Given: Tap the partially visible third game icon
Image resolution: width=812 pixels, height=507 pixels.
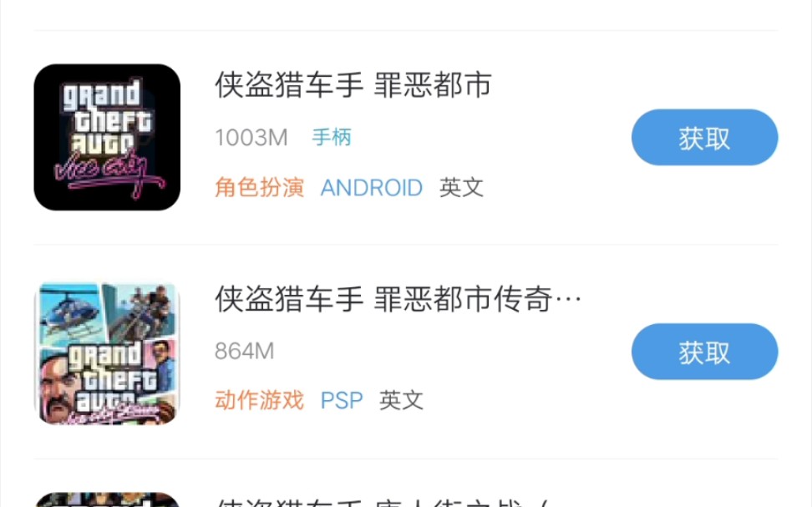Looking at the screenshot, I should click(x=107, y=499).
